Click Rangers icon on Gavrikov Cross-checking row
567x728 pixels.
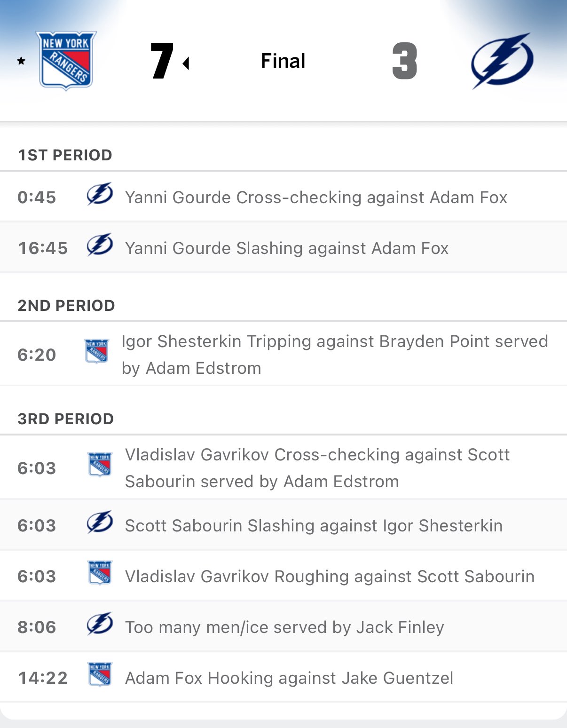click(100, 464)
